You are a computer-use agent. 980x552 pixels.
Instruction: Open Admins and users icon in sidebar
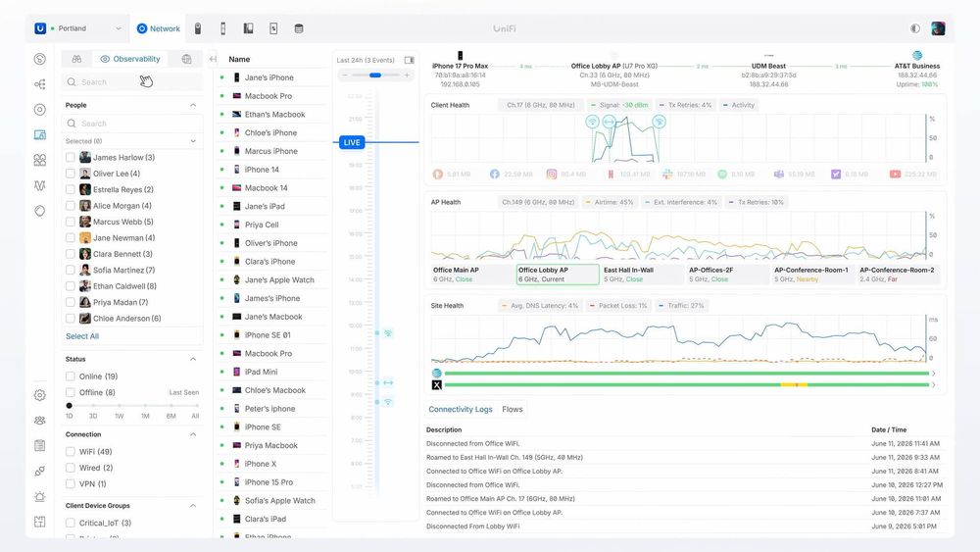[x=40, y=421]
